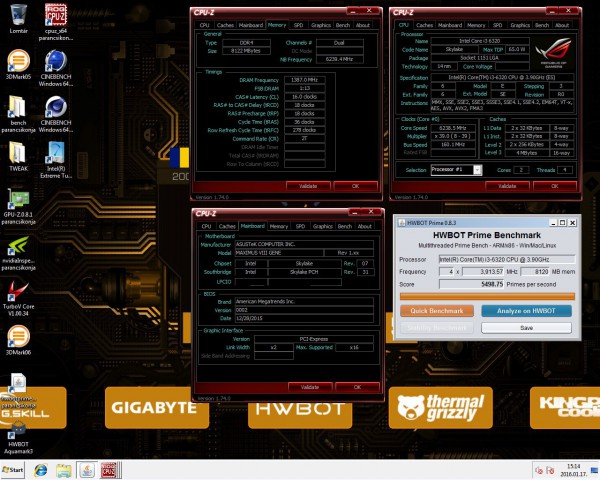Screen dimensions: 600x480
Task: Open About tab in the processor CPU-Z window
Action: click(562, 25)
